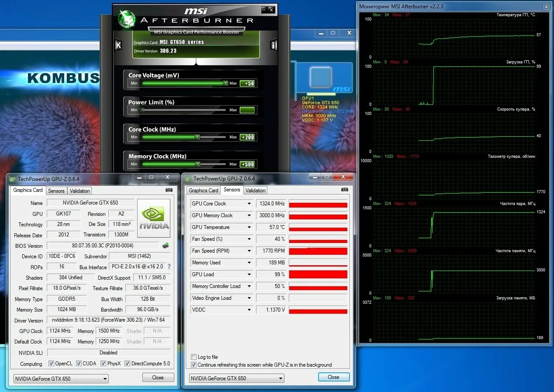Click the GPU-Z title icon in Graphics Card window
The height and width of the screenshot is (392, 554).
click(x=12, y=179)
